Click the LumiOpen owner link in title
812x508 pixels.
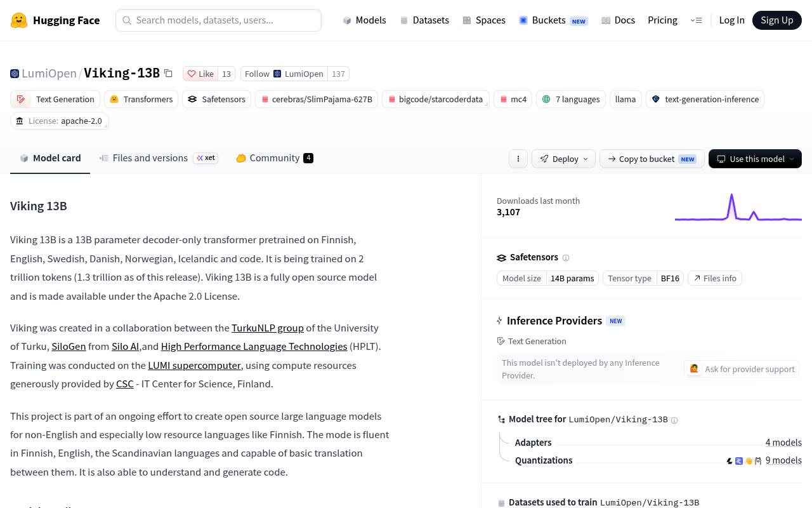click(49, 73)
